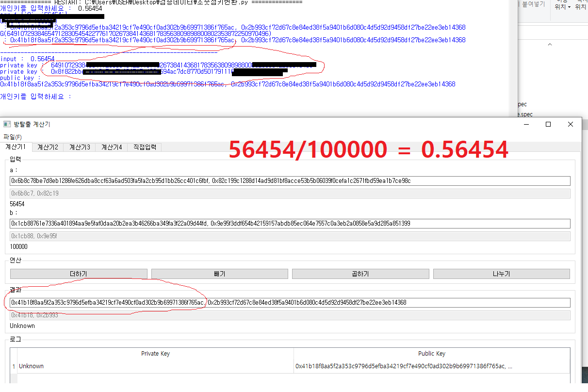Maximize the 방탈출 계산기 window
Screen dimensions: 588x392
548,124
